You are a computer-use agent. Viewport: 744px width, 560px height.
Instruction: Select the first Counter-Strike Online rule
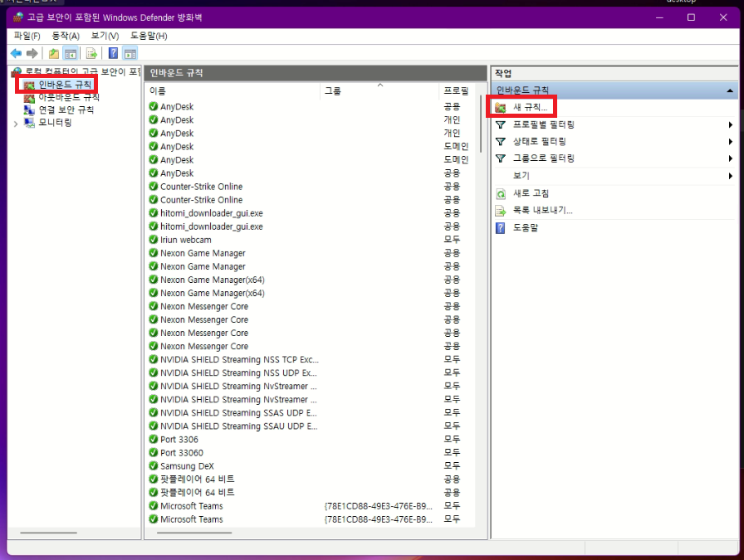coord(311,187)
